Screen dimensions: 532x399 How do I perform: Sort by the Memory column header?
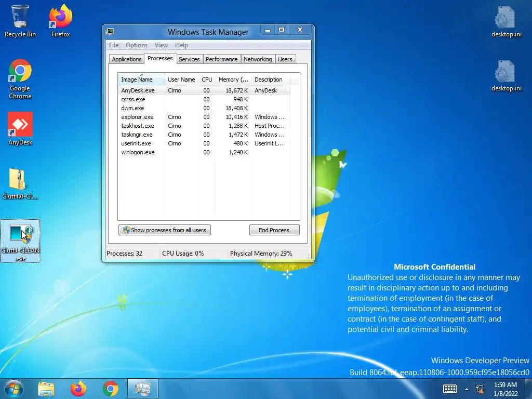point(233,79)
